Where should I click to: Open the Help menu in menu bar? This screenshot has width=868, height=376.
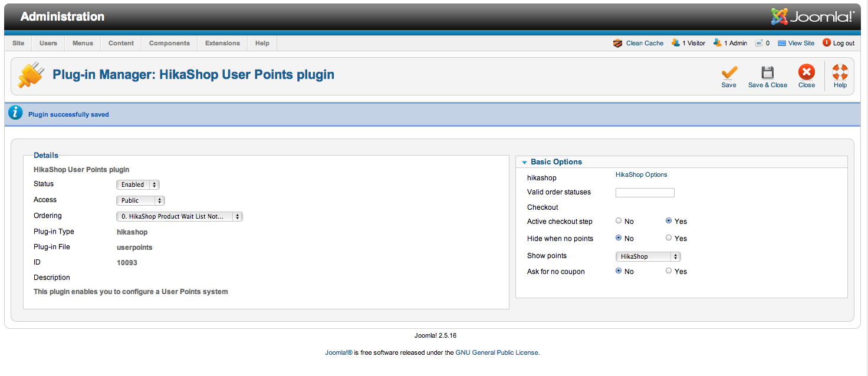(x=262, y=43)
